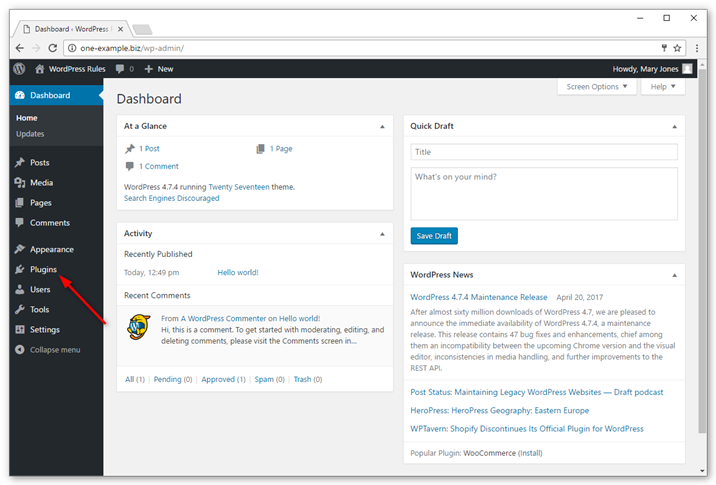
Task: Click the house icon beside WordPress Rules
Action: [40, 69]
